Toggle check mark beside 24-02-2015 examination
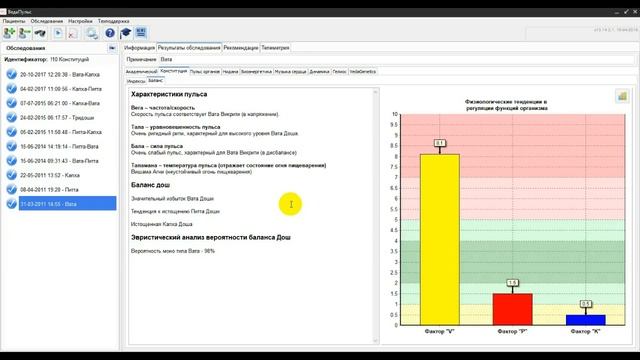The image size is (640, 360). click(11, 117)
